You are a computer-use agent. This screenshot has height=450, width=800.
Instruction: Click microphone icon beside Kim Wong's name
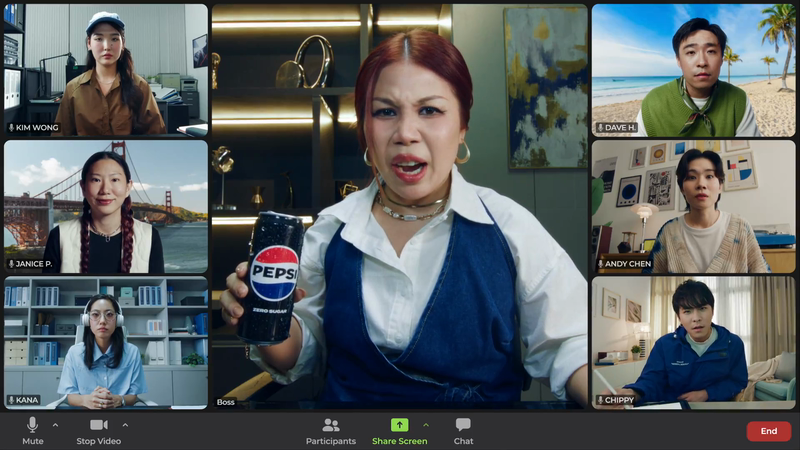click(11, 128)
